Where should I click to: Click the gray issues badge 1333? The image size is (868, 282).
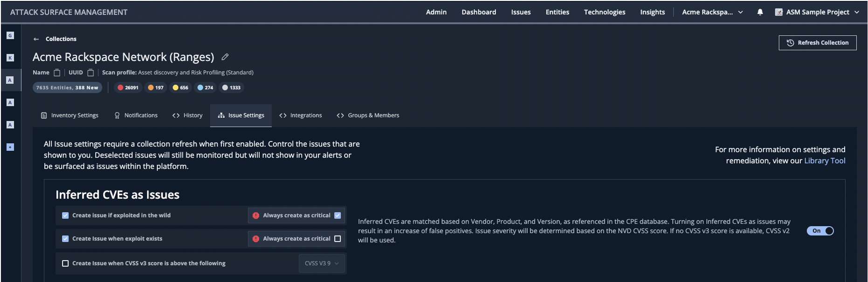[x=231, y=87]
